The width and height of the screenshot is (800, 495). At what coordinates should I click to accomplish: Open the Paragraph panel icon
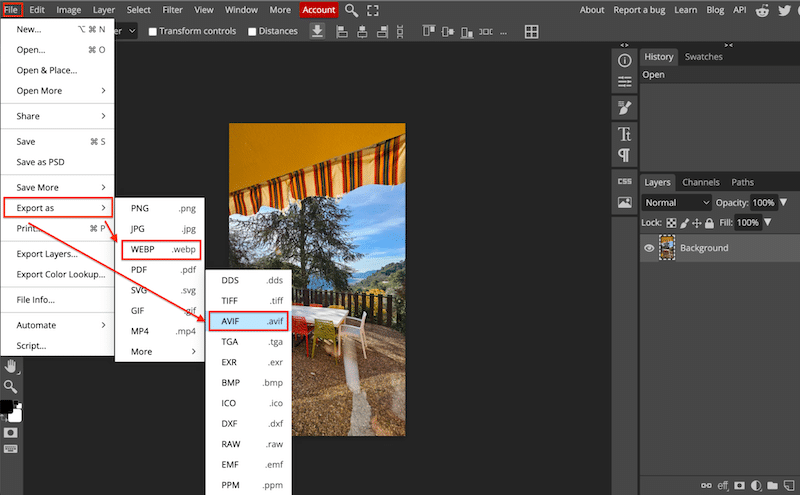(625, 155)
